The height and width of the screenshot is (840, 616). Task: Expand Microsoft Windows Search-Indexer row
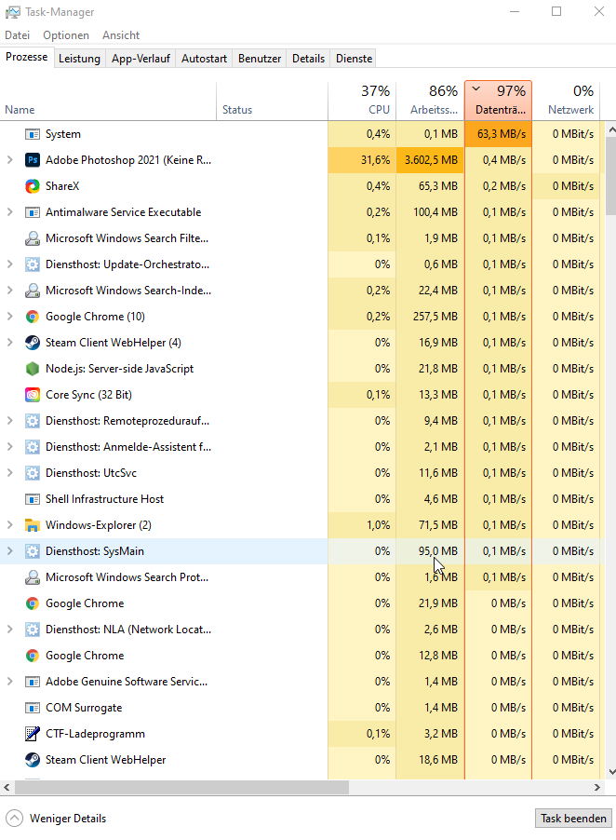(x=9, y=291)
